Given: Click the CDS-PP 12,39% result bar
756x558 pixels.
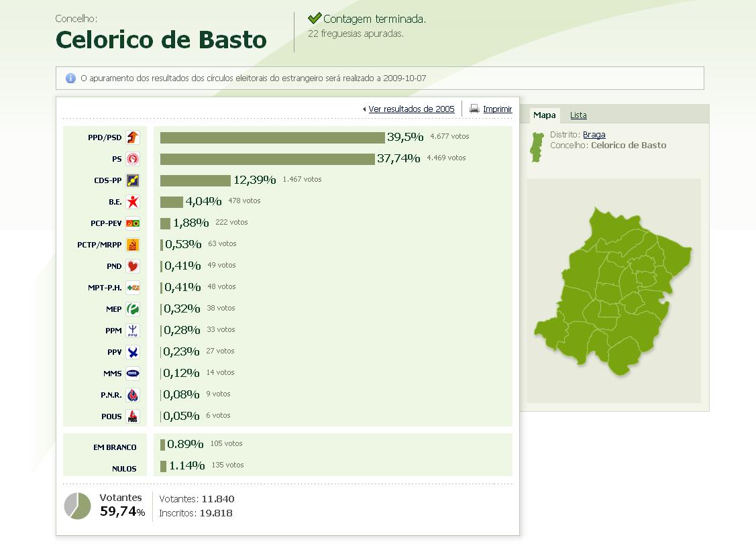Looking at the screenshot, I should (195, 180).
